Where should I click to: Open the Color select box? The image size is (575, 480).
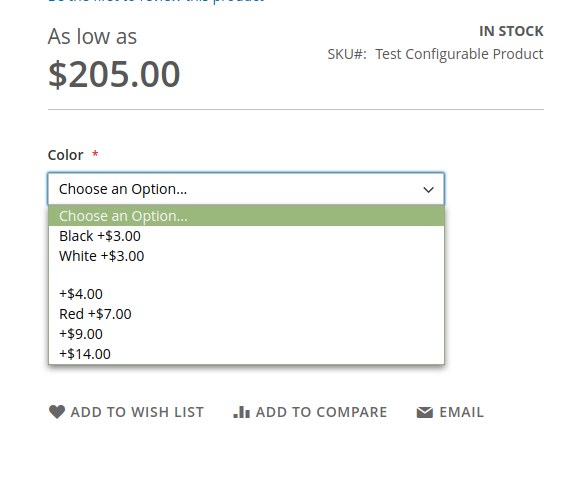(246, 189)
